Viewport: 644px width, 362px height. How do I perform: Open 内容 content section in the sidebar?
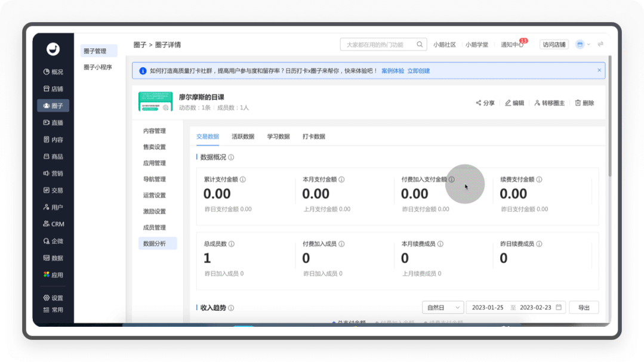click(x=53, y=140)
